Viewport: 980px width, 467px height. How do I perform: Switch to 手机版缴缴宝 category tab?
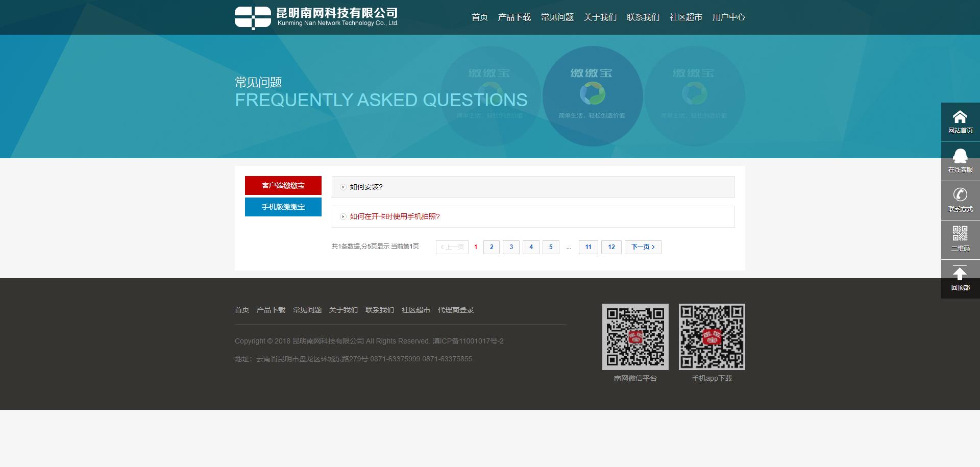click(283, 207)
